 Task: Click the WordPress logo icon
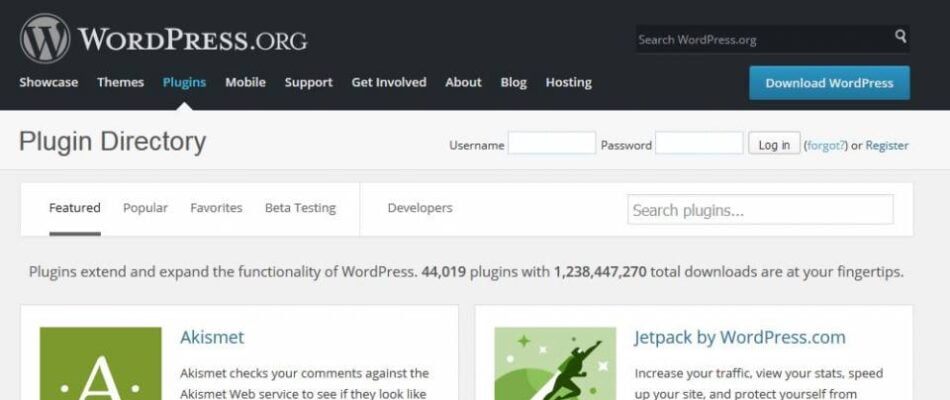(45, 39)
